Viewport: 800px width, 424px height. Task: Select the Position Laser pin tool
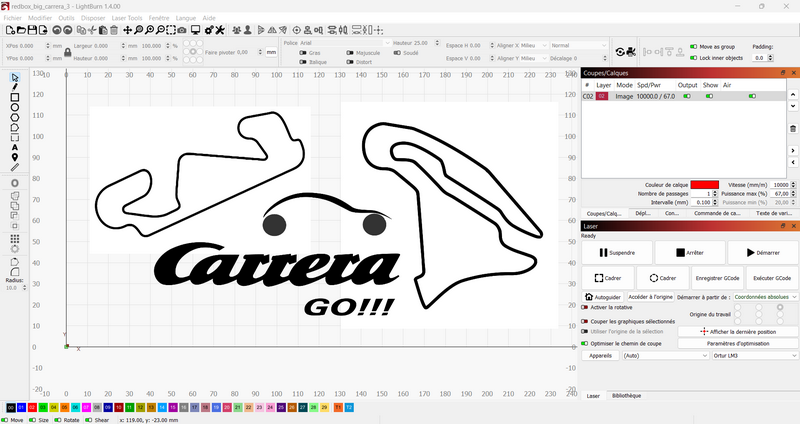click(15, 157)
